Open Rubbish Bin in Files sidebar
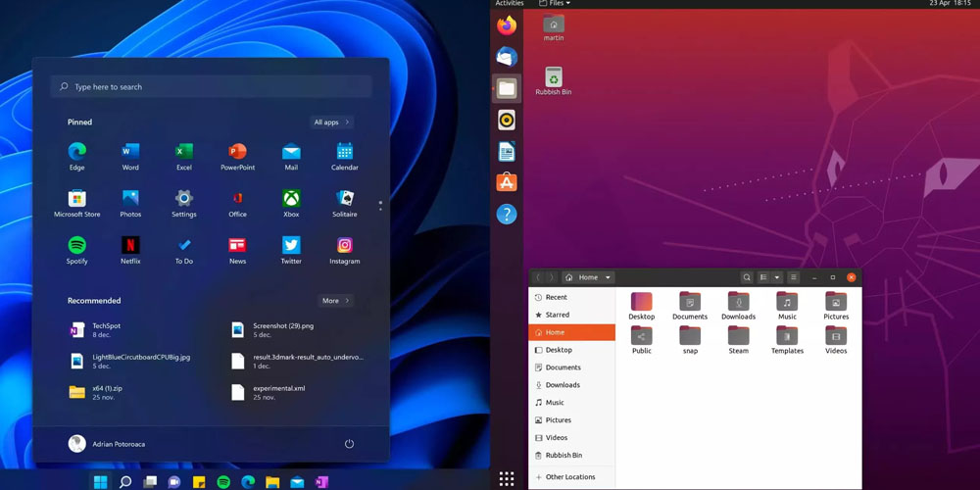This screenshot has height=490, width=980. point(572,455)
